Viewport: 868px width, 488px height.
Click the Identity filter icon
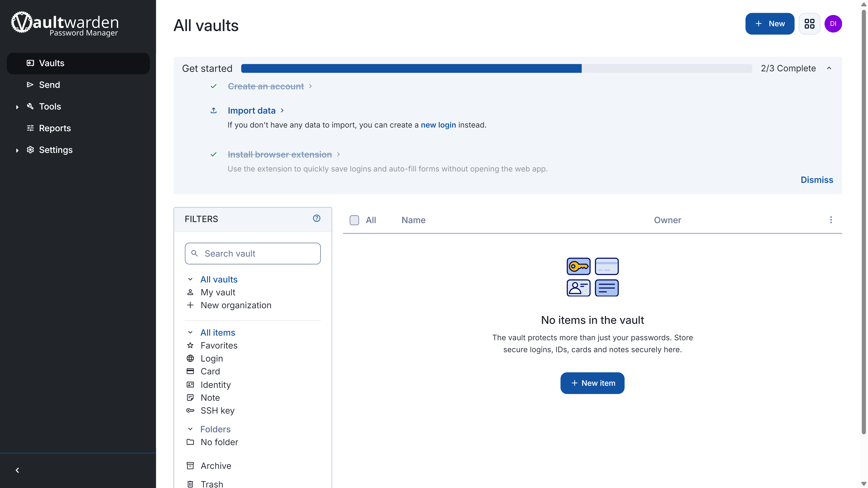pos(190,385)
